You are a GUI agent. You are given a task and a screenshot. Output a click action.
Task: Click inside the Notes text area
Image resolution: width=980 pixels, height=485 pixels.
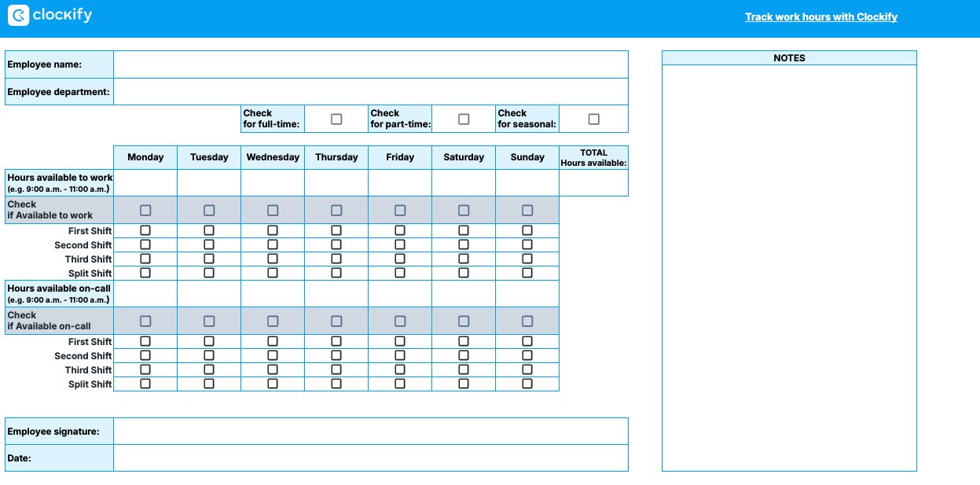tap(789, 267)
